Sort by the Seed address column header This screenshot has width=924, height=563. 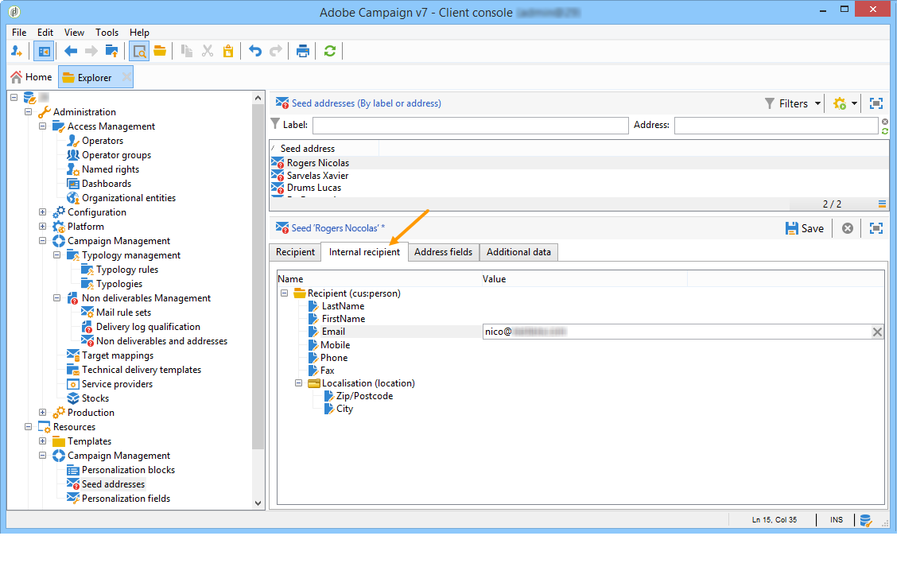pos(324,149)
